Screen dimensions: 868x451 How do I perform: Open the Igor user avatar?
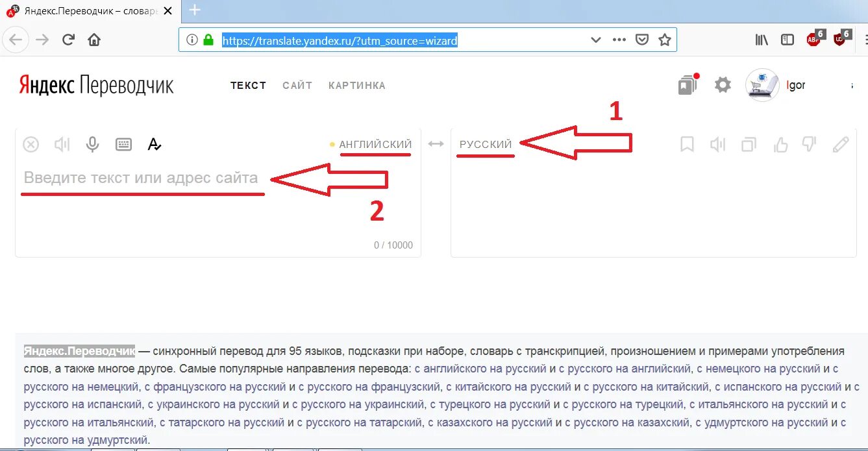tap(762, 85)
